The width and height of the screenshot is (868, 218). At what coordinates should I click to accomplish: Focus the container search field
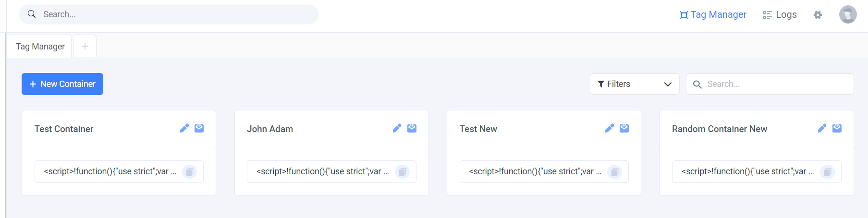(x=770, y=84)
